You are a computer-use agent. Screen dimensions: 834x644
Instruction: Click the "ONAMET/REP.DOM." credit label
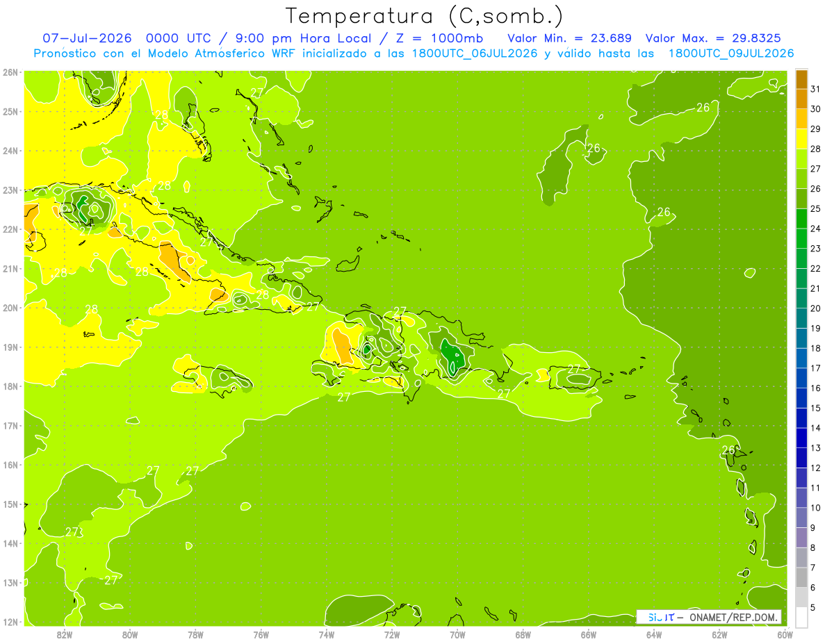click(734, 617)
